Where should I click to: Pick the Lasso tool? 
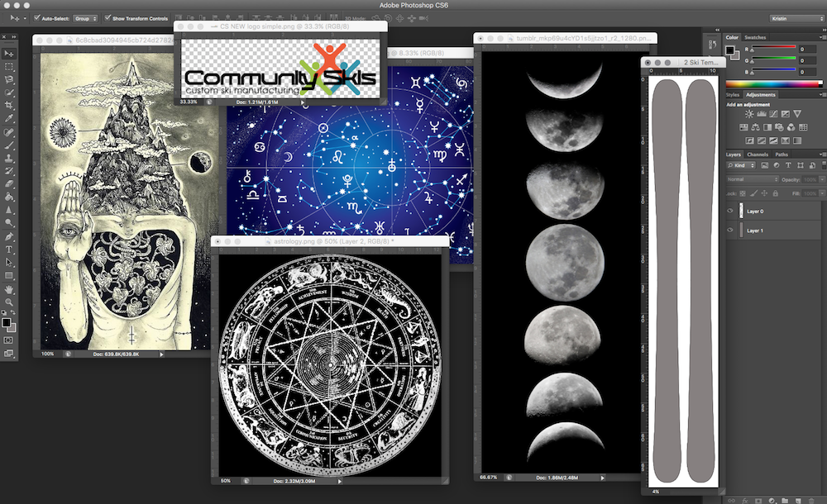9,79
